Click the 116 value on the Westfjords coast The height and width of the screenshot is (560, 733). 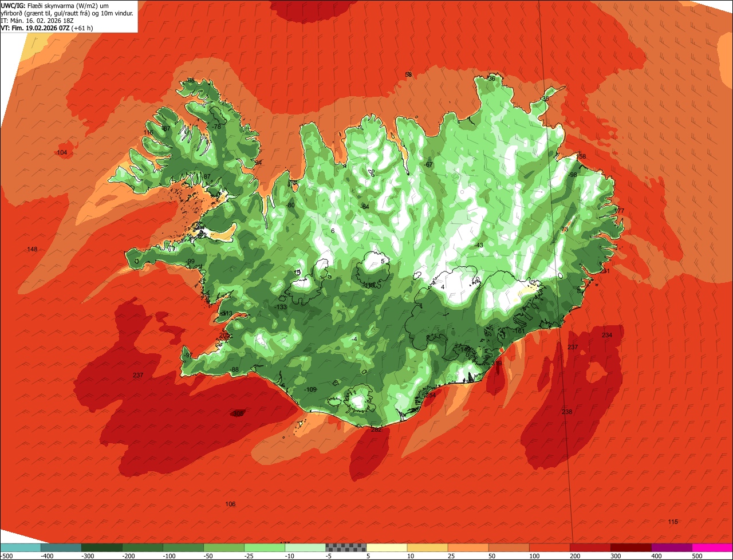point(148,132)
